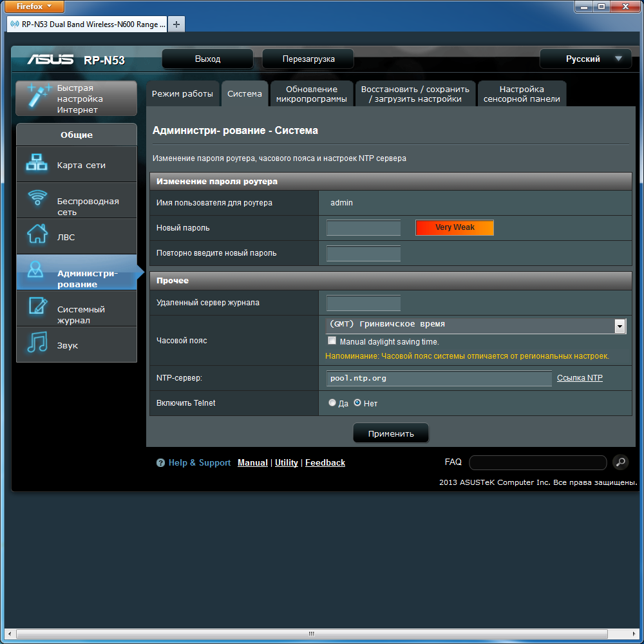Click the system log pencil icon

click(37, 306)
